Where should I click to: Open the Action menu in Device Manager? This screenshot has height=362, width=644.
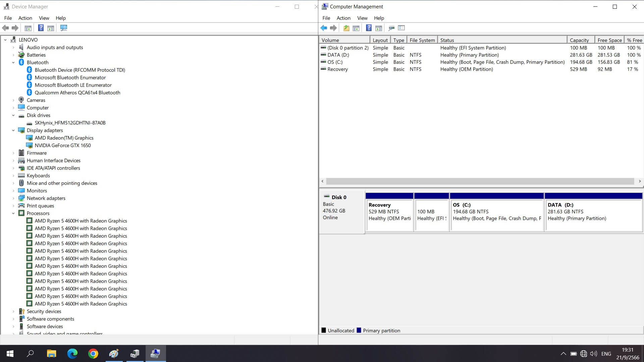click(x=25, y=18)
